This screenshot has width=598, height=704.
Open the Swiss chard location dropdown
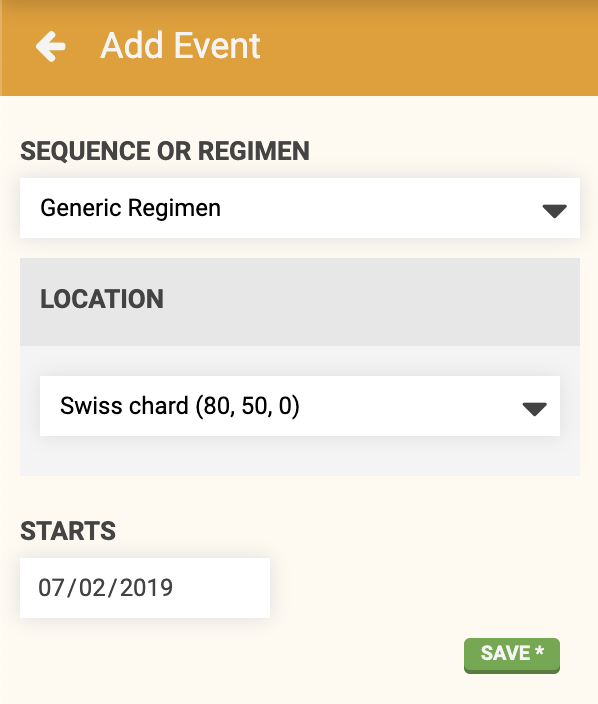300,406
